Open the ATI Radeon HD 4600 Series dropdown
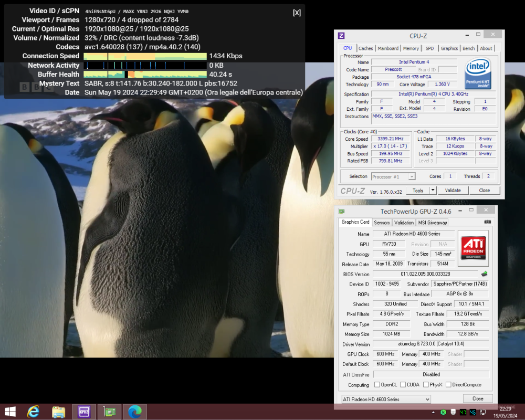Screen dimensions: 525x420 (x=386, y=399)
